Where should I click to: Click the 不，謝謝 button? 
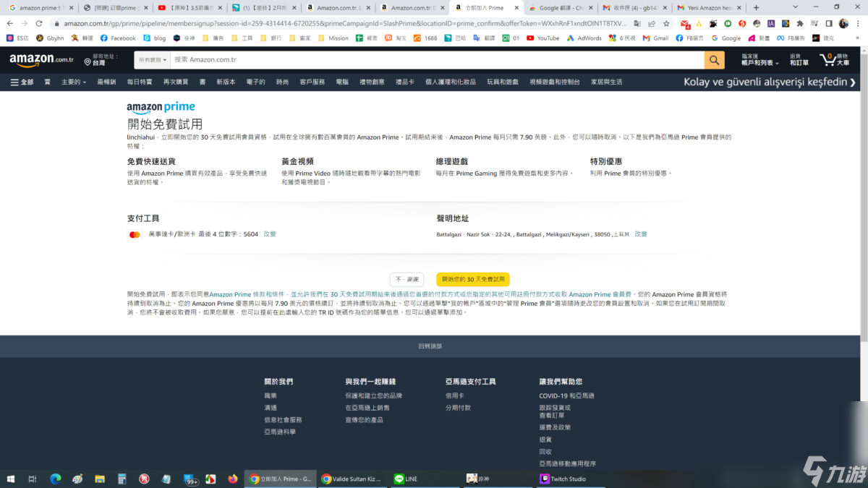coord(407,279)
